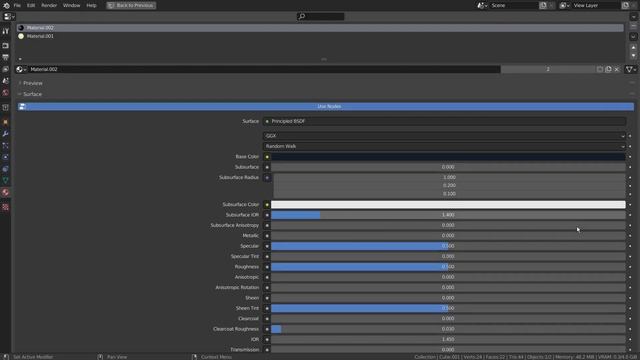Click the Roughness input socket dot
The width and height of the screenshot is (640, 360).
tap(267, 267)
